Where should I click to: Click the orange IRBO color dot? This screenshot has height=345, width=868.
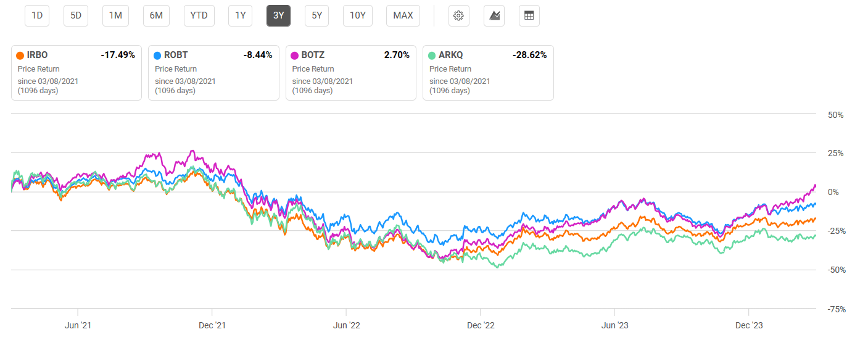(x=20, y=55)
